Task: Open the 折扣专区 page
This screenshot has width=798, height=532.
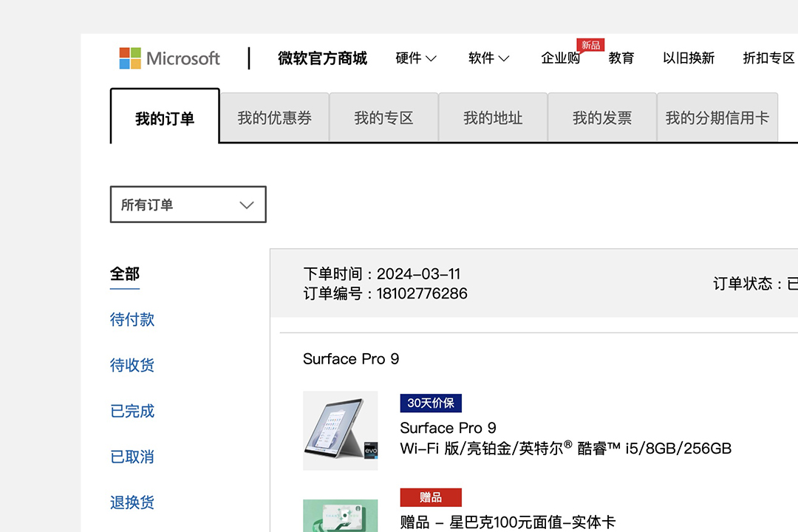Action: [x=768, y=58]
